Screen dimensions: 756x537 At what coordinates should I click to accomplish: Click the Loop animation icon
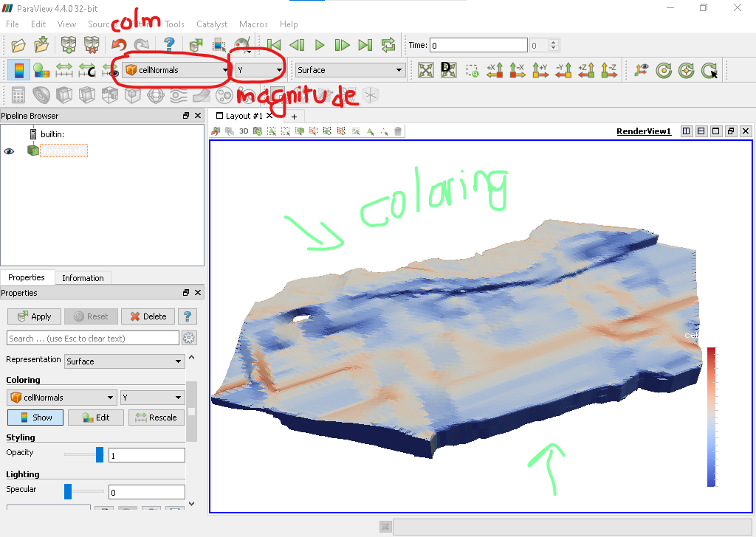[x=388, y=45]
